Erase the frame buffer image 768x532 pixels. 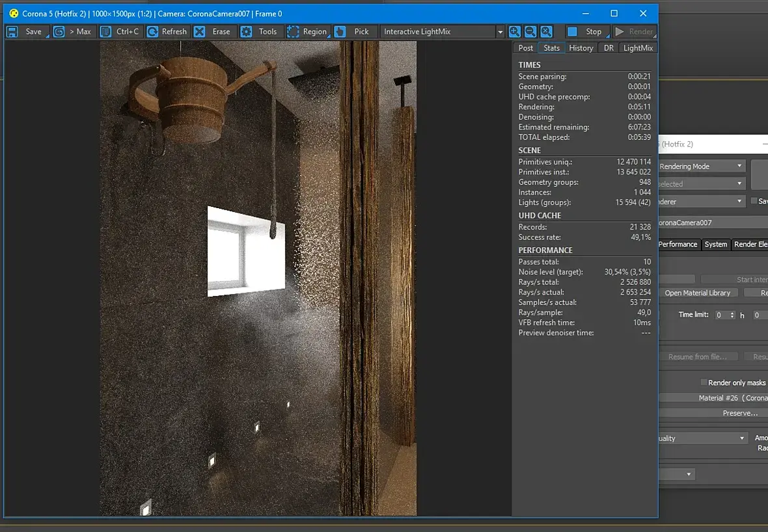213,31
